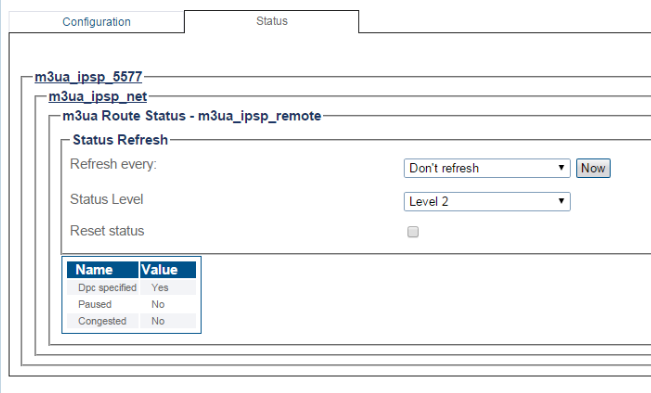Click the No value beside Paused
This screenshot has width=651, height=393.
pos(158,304)
